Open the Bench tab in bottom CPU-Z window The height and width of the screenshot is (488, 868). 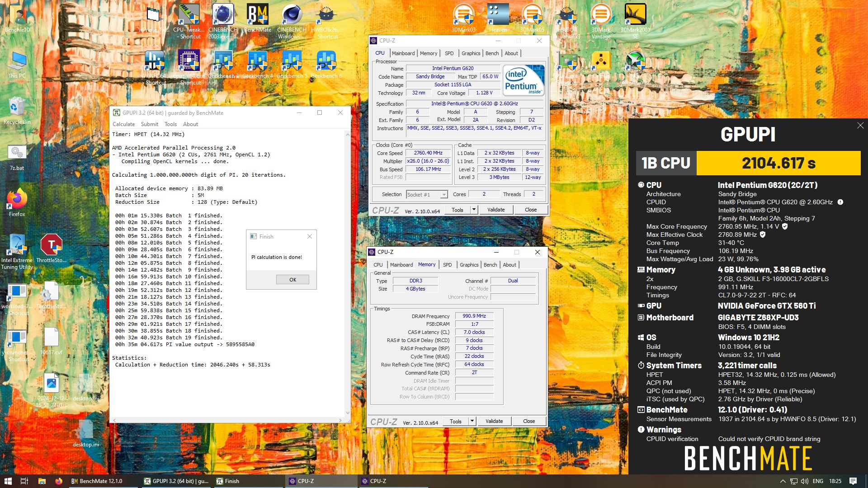click(x=490, y=265)
